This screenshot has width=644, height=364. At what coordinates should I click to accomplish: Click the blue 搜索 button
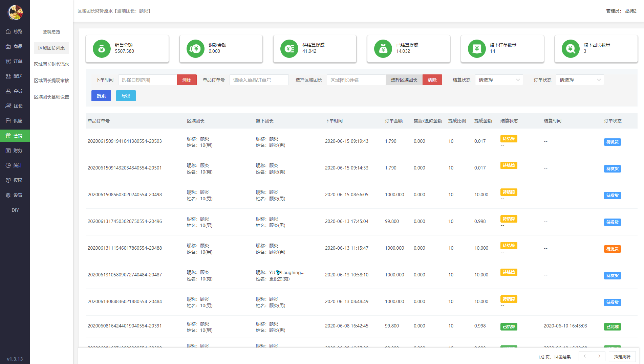(101, 96)
